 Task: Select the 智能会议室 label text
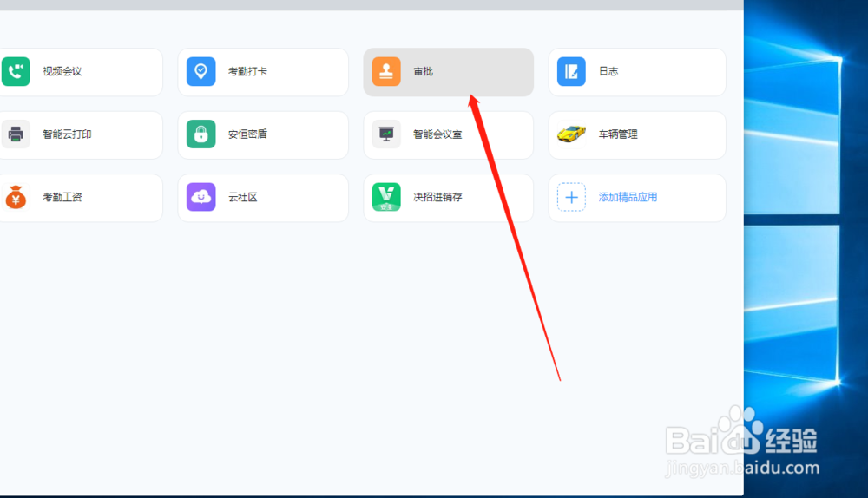coord(437,134)
